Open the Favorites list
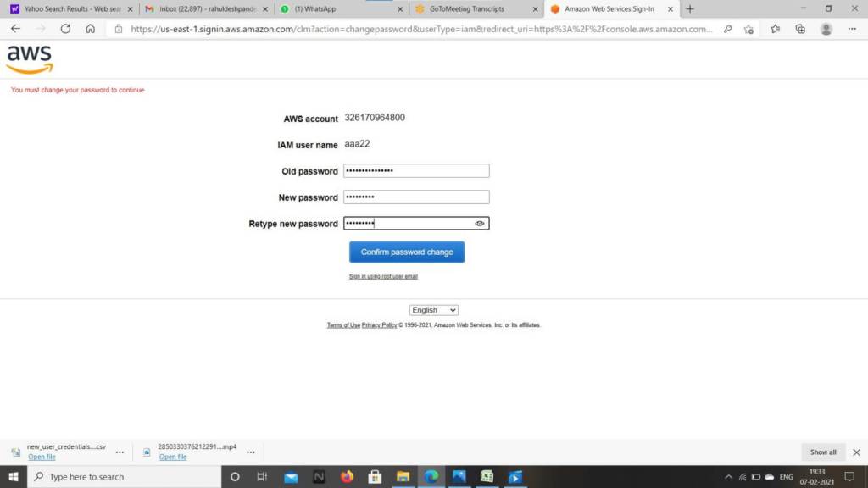Viewport: 868px width, 488px height. pos(775,29)
